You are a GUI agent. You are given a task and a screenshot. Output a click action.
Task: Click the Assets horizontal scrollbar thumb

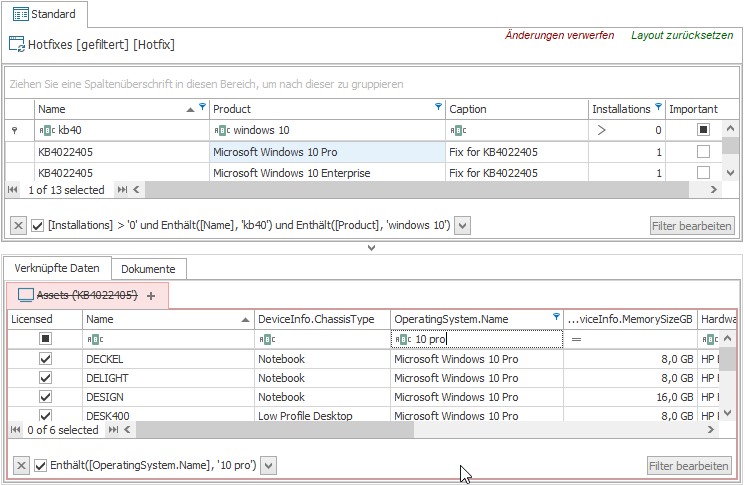click(x=275, y=429)
